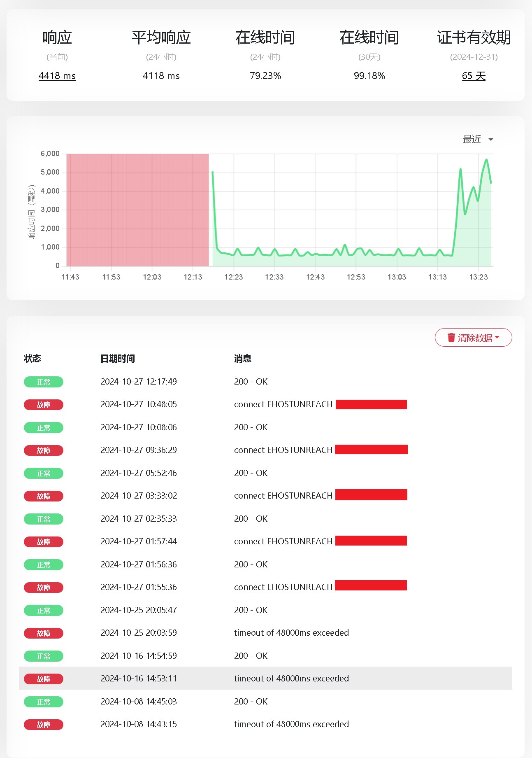Screen dimensions: 532x758
Task: Click the date 2024-10-16 14:54:59
Action: point(139,656)
